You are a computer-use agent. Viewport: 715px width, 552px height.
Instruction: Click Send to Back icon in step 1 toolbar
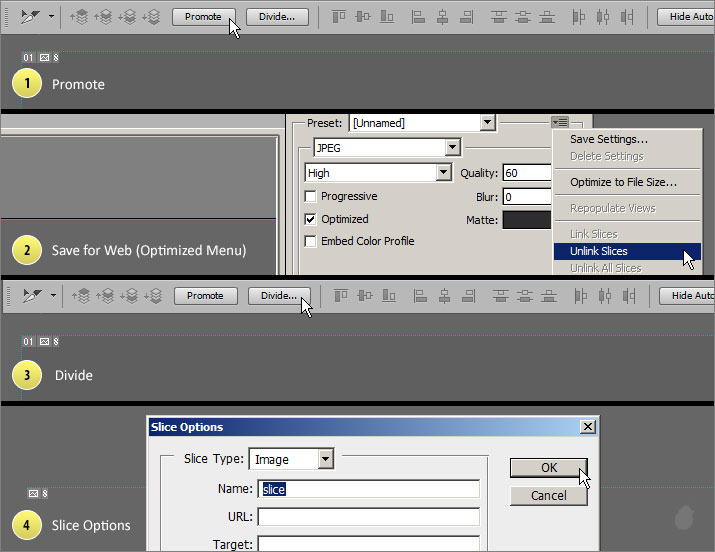point(152,17)
